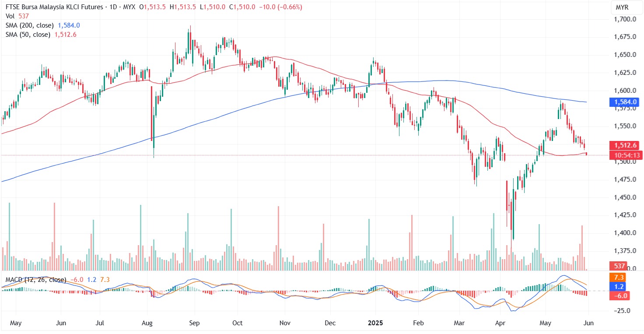Click the Jun label at the time axis end

coord(588,323)
